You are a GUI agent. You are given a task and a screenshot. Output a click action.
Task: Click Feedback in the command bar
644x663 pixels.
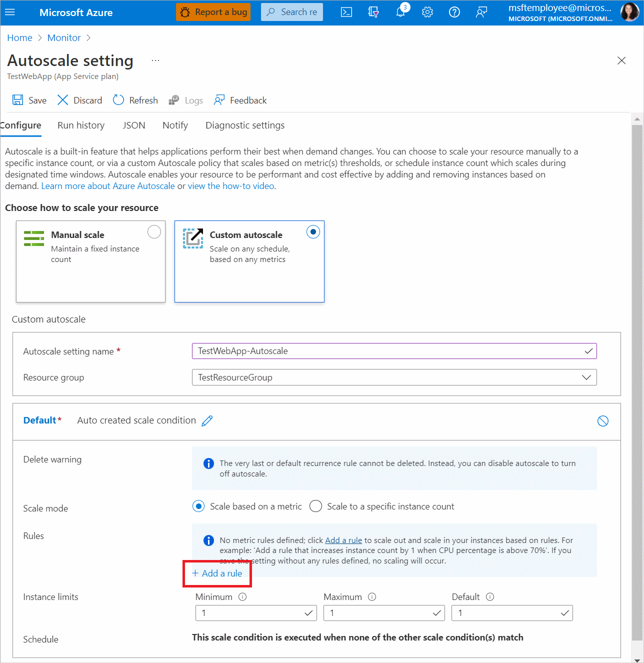[x=240, y=100]
